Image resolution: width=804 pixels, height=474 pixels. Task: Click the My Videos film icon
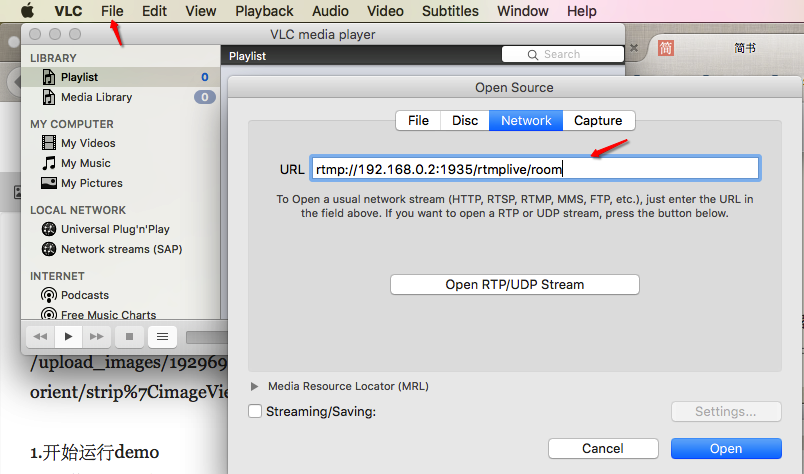point(49,143)
